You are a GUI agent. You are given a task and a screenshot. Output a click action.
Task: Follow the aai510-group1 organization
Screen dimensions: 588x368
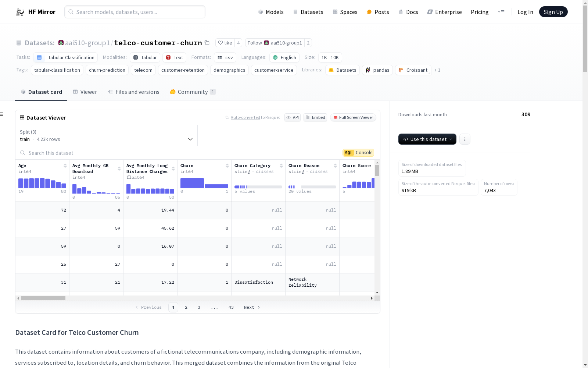tap(275, 43)
